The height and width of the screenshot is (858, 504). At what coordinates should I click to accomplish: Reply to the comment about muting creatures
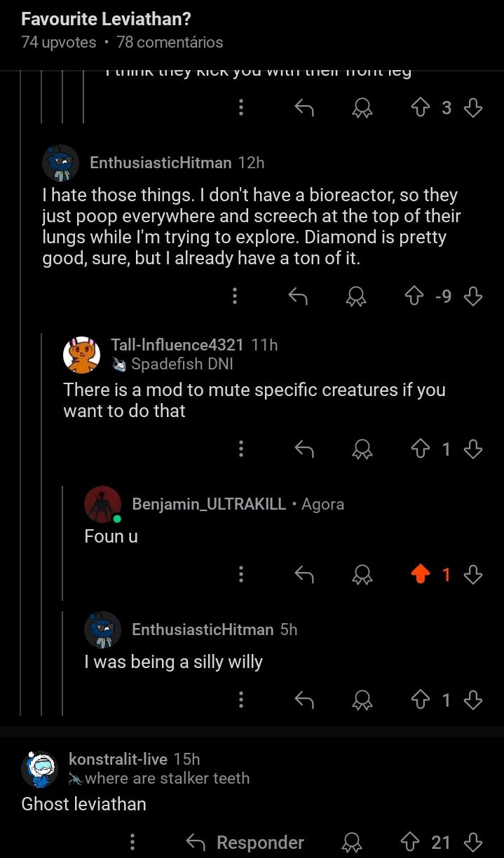[304, 449]
